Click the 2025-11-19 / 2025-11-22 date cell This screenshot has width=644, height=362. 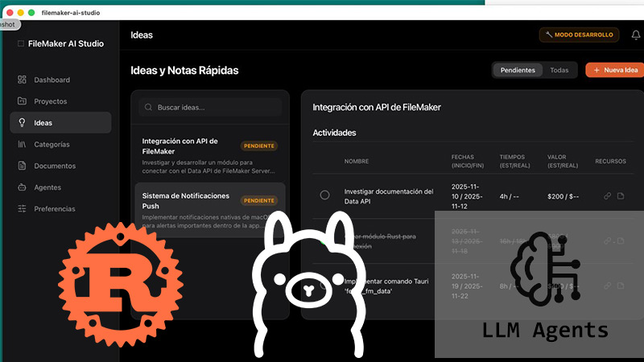(467, 286)
